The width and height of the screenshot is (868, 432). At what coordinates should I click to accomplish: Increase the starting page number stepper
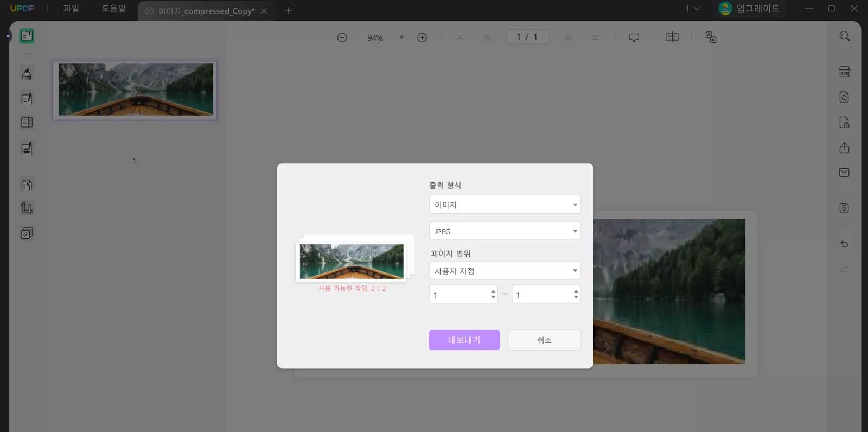493,291
